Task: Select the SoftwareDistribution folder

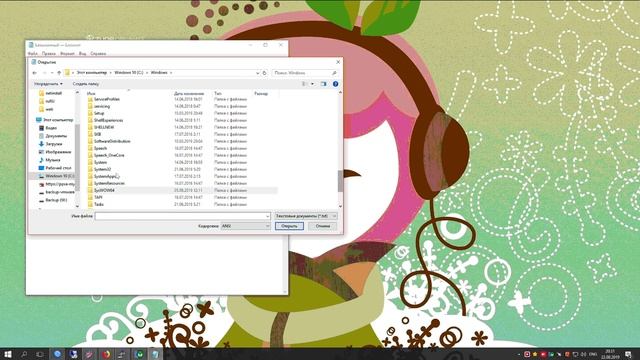Action: pyautogui.click(x=112, y=141)
